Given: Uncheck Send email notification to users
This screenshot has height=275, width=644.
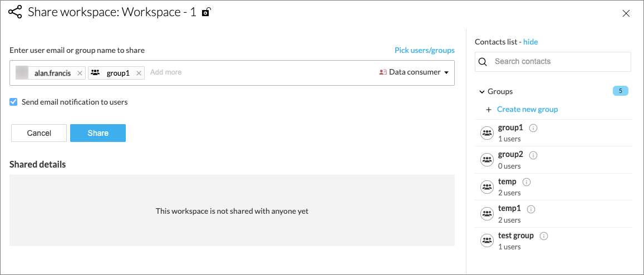Looking at the screenshot, I should pos(14,102).
